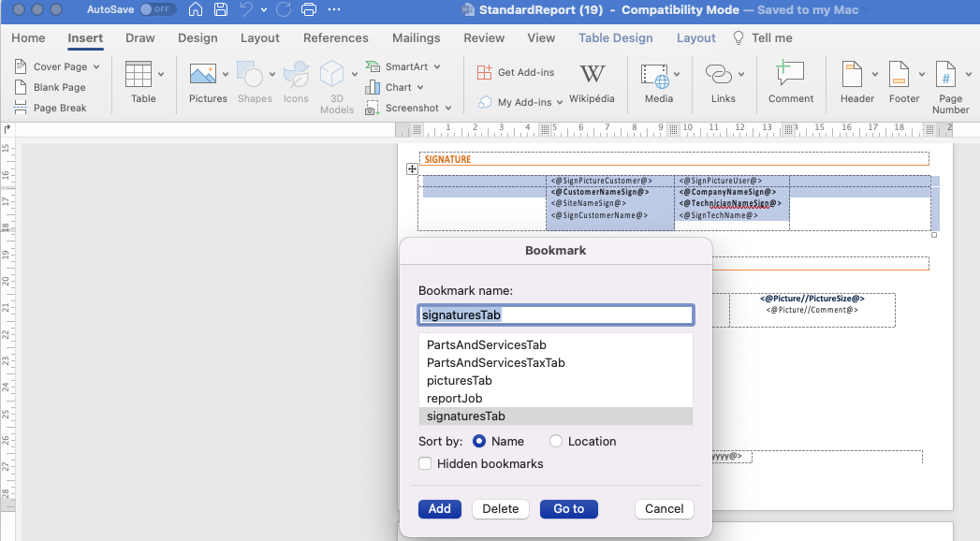Click the Links icon
Image resolution: width=980 pixels, height=541 pixels.
tap(719, 74)
